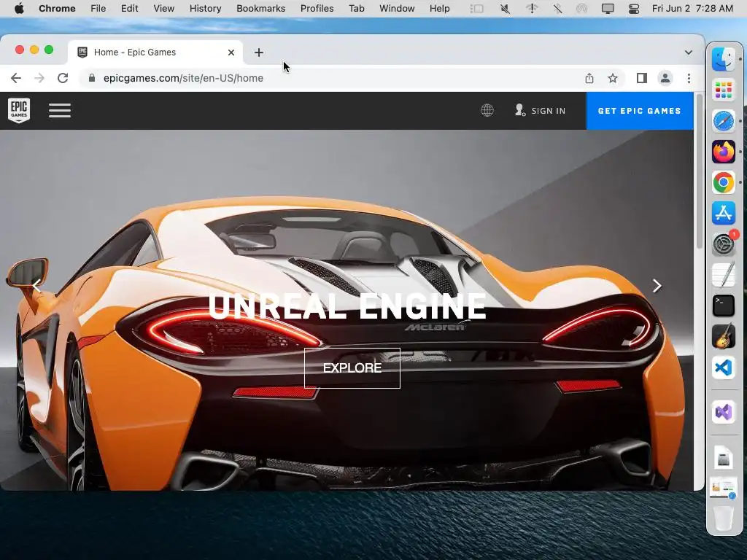Click the display icon in menu bar
Image resolution: width=747 pixels, height=560 pixels.
[x=608, y=9]
